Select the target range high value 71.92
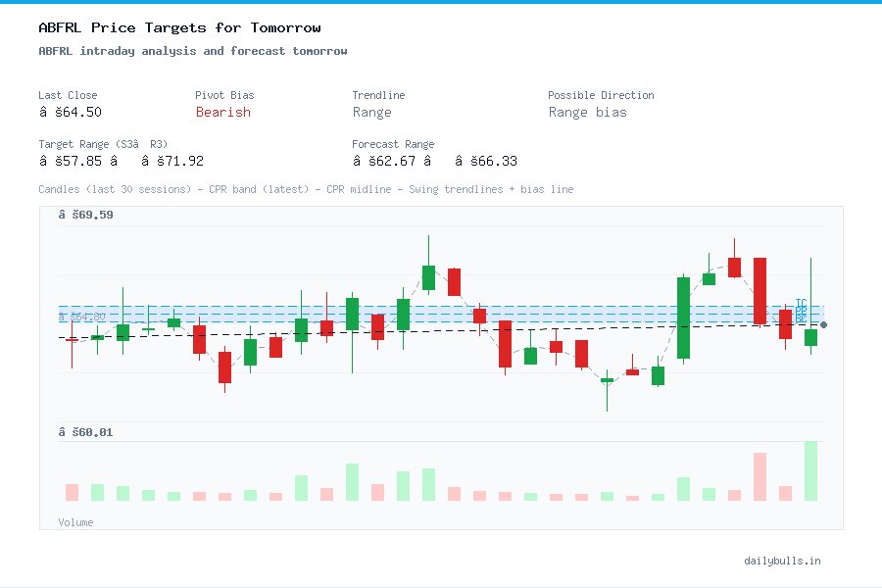 click(x=172, y=161)
